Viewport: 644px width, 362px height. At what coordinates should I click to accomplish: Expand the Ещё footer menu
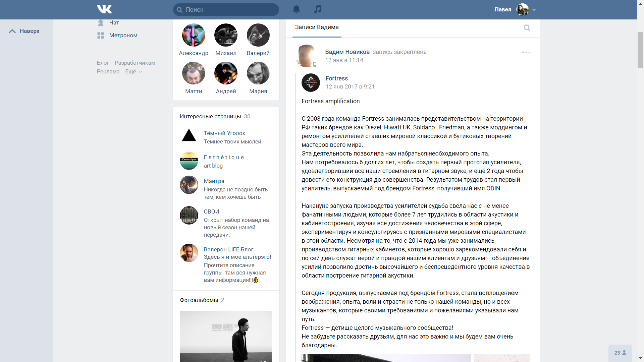[133, 71]
